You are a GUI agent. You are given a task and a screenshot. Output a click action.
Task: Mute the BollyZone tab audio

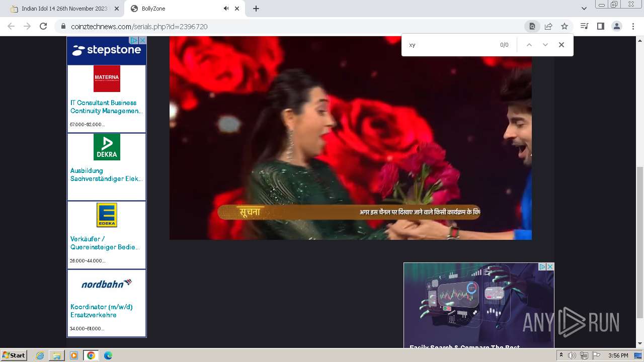click(226, 9)
